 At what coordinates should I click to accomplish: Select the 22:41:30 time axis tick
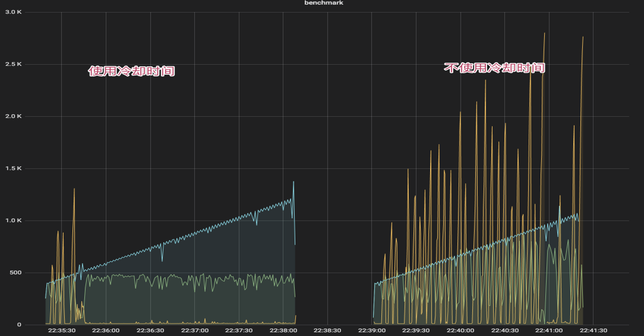[593, 330]
